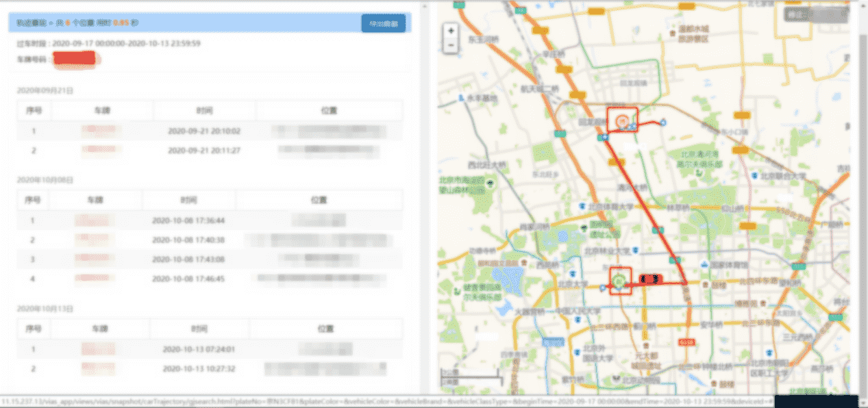Click the redacted license plate number label
This screenshot has width=868, height=408.
point(74,58)
